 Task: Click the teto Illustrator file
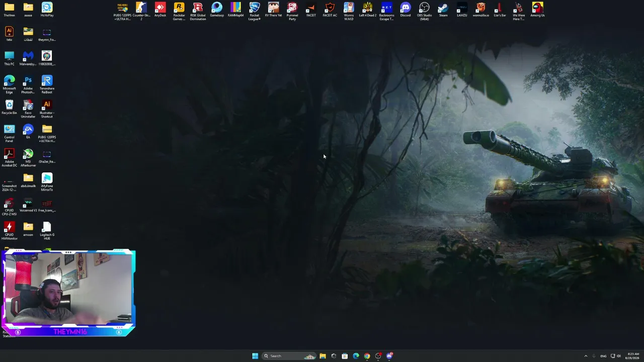click(9, 34)
